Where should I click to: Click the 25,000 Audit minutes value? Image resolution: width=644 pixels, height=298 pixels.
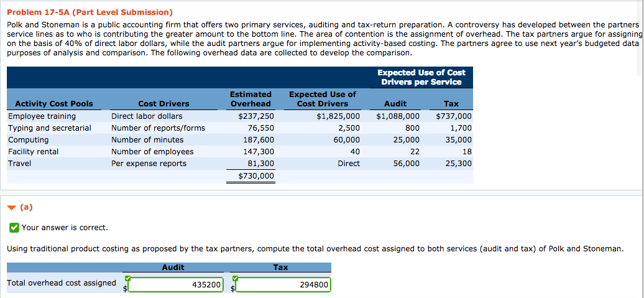(x=407, y=140)
